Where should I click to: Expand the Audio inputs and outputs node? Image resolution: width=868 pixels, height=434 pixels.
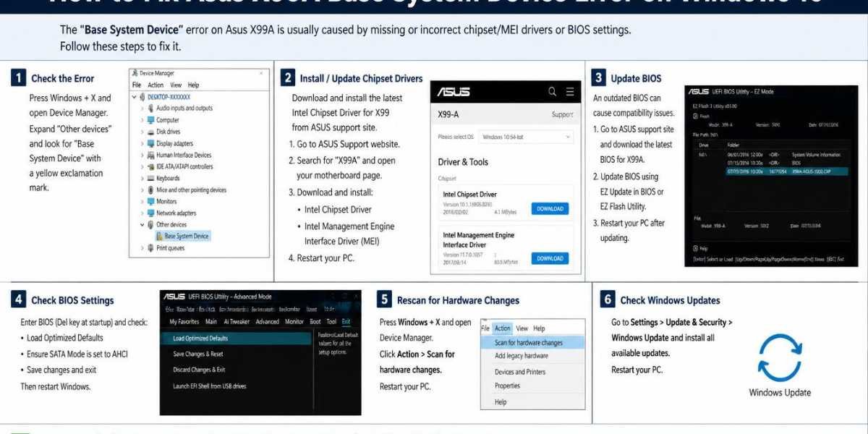coord(142,109)
